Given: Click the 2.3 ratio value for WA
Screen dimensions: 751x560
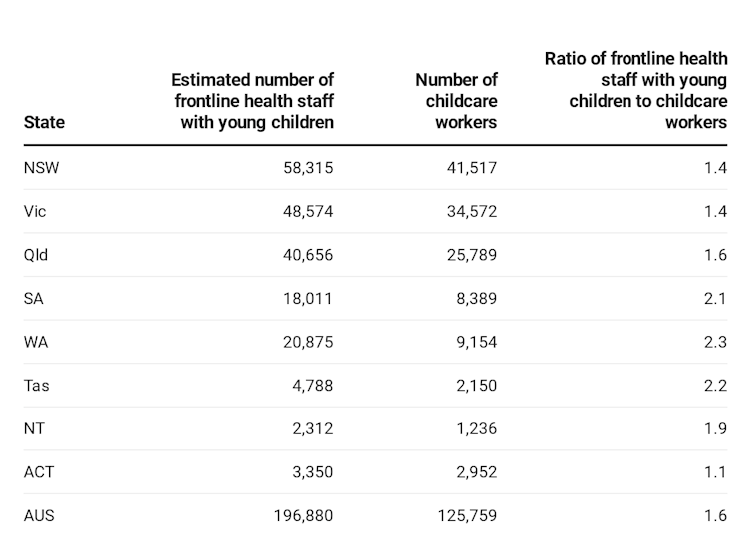Looking at the screenshot, I should [x=715, y=342].
